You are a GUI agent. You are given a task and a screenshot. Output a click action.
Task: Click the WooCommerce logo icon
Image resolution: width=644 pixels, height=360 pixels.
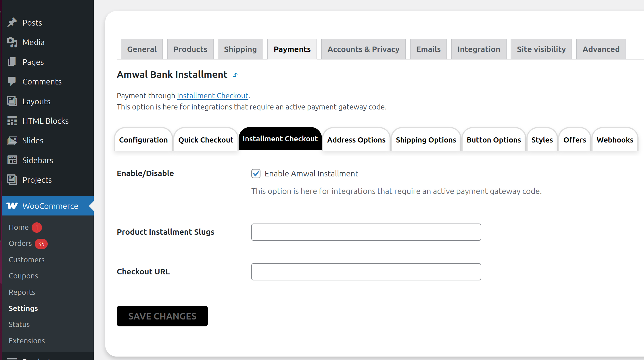click(12, 206)
